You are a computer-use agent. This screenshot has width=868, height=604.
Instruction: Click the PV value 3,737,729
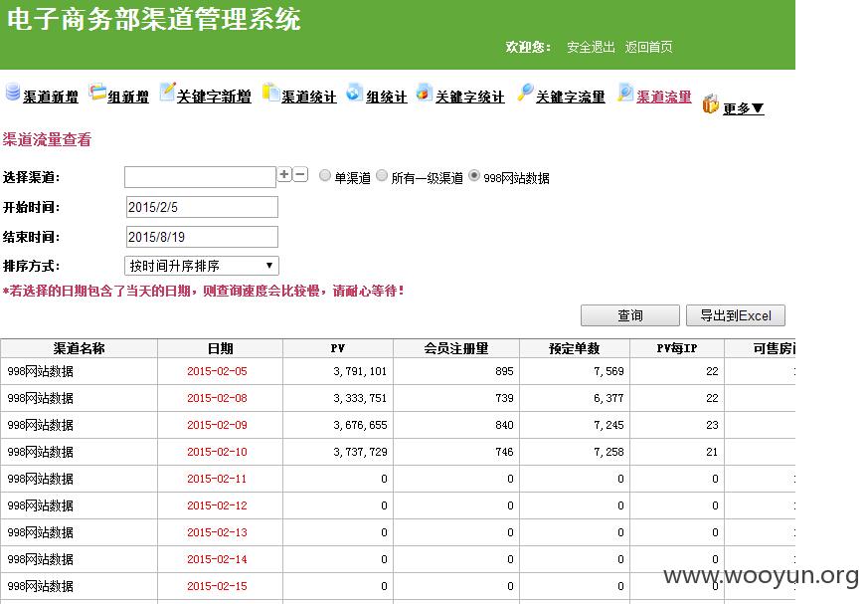point(360,452)
